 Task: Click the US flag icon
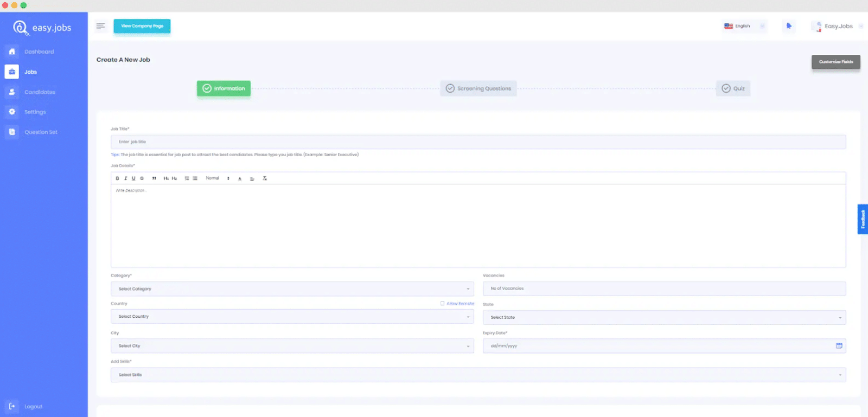[729, 26]
